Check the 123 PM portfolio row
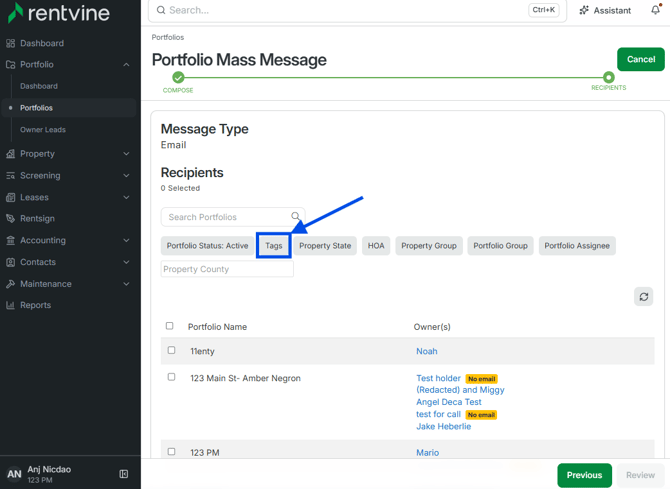The image size is (670, 489). click(171, 451)
